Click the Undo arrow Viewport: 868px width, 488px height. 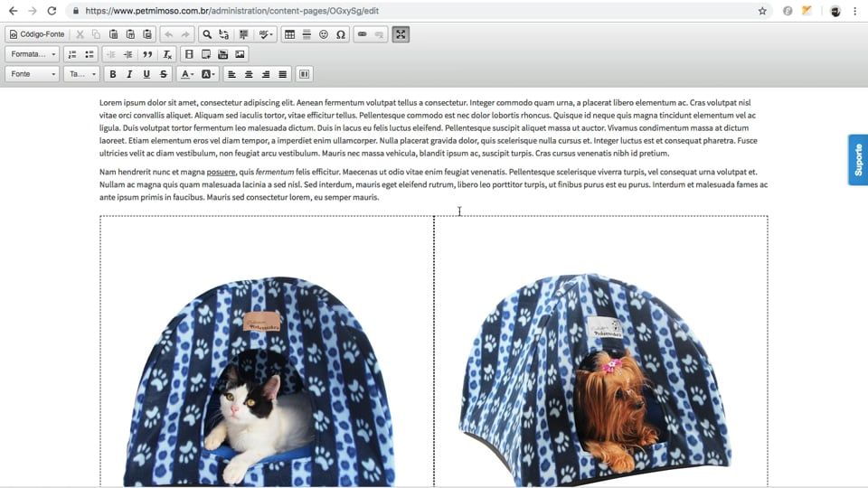[x=169, y=34]
